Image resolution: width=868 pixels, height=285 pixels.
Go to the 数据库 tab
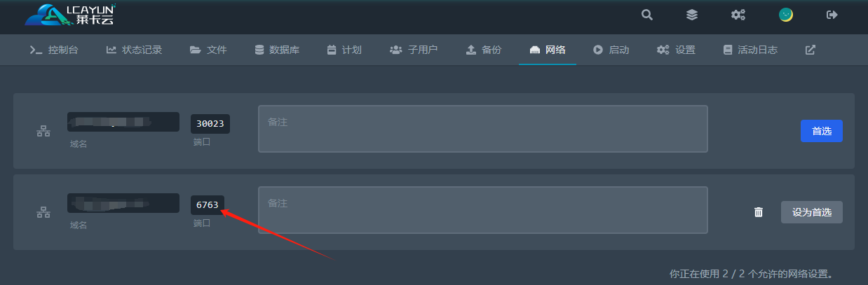pyautogui.click(x=277, y=50)
